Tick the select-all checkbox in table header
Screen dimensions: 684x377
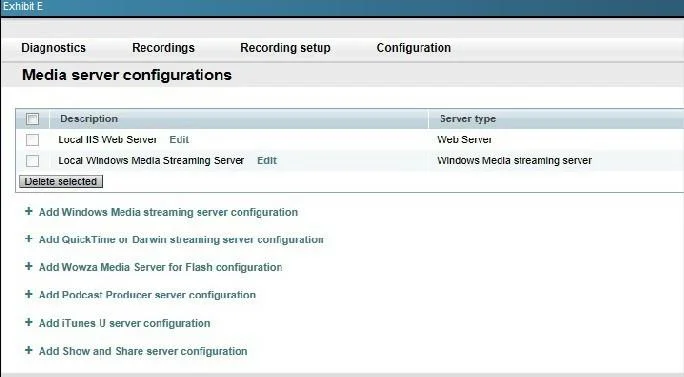pyautogui.click(x=32, y=119)
